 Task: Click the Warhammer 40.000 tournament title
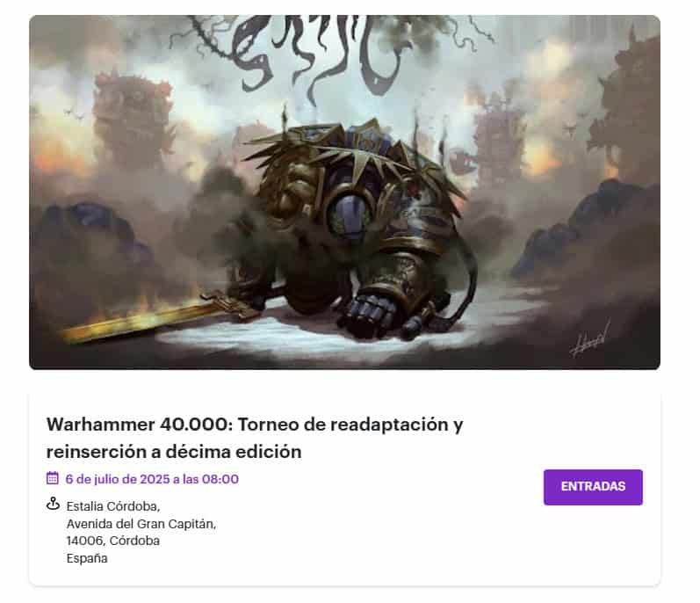tap(255, 438)
